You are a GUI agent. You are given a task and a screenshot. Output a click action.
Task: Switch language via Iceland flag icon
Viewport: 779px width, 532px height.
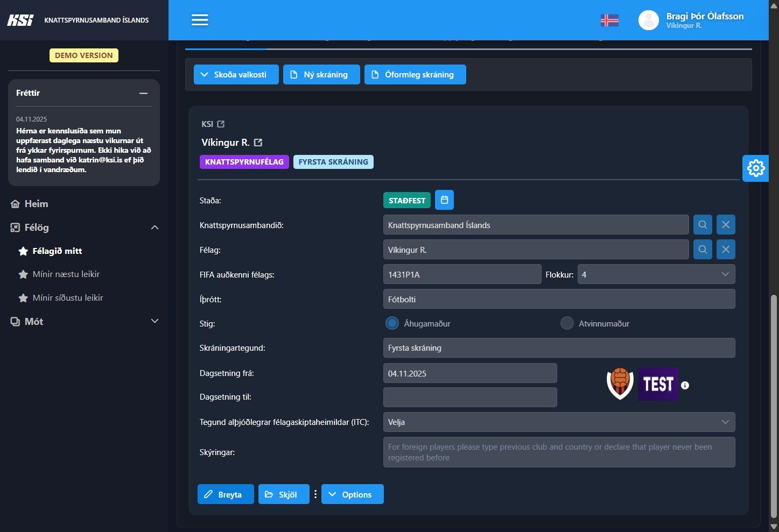tap(609, 20)
